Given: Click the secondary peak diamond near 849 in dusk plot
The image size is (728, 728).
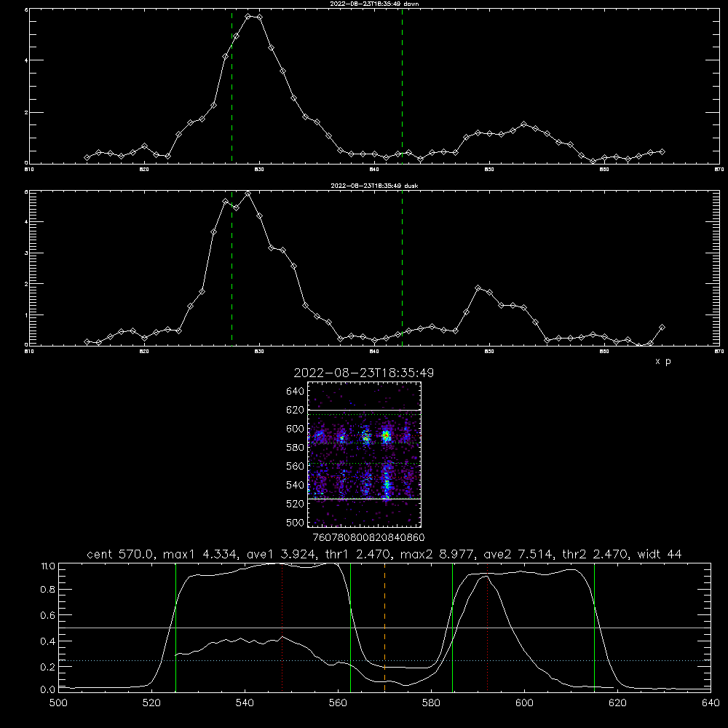Looking at the screenshot, I should [478, 288].
